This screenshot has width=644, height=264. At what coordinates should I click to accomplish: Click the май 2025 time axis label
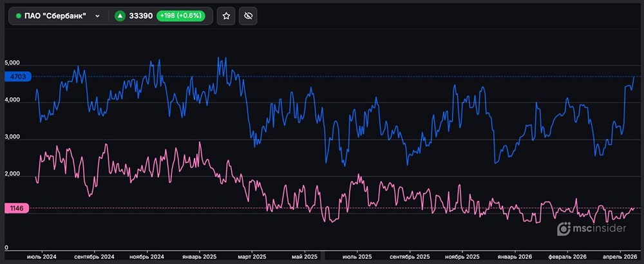point(300,257)
